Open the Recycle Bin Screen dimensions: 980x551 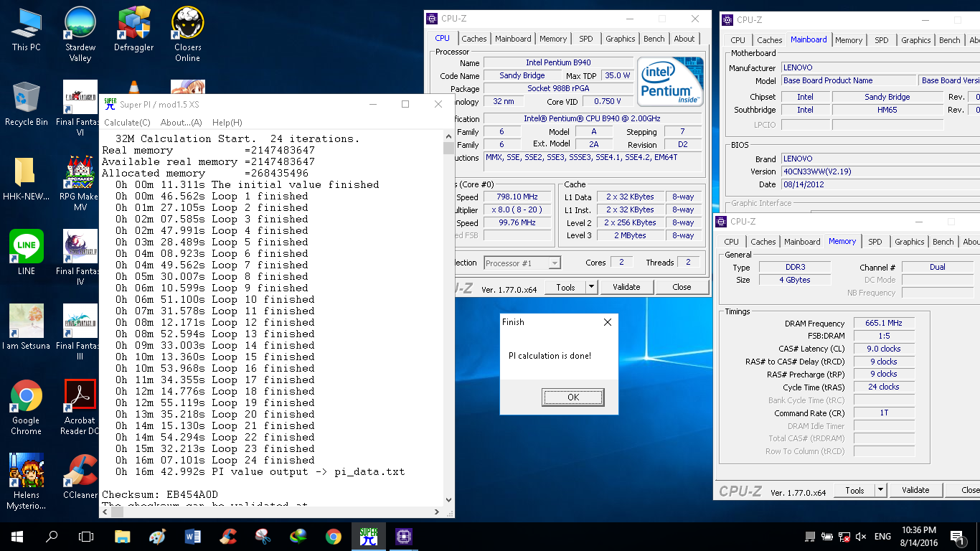pyautogui.click(x=27, y=105)
